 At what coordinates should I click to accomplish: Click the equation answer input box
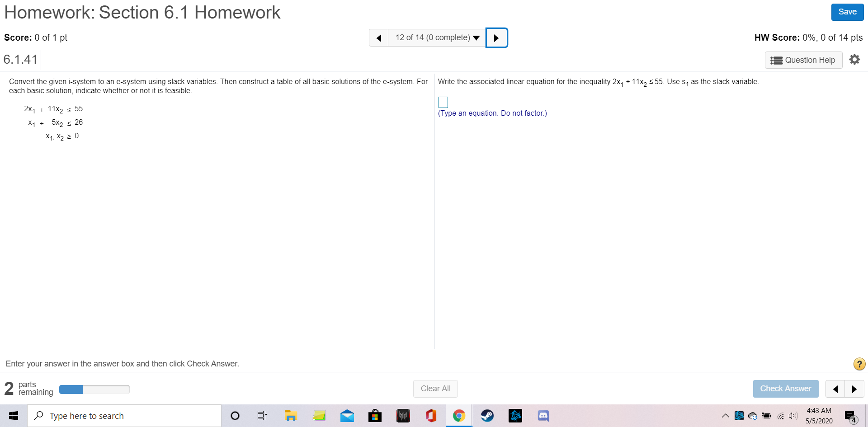[443, 102]
